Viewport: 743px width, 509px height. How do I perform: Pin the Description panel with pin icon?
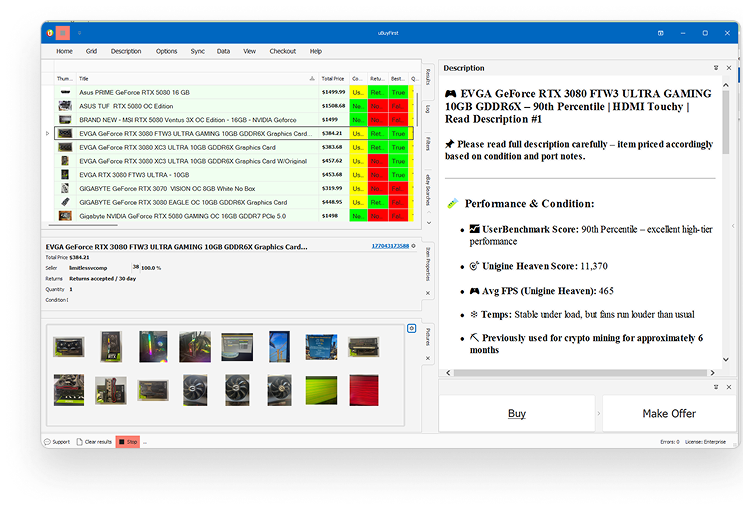pyautogui.click(x=716, y=68)
